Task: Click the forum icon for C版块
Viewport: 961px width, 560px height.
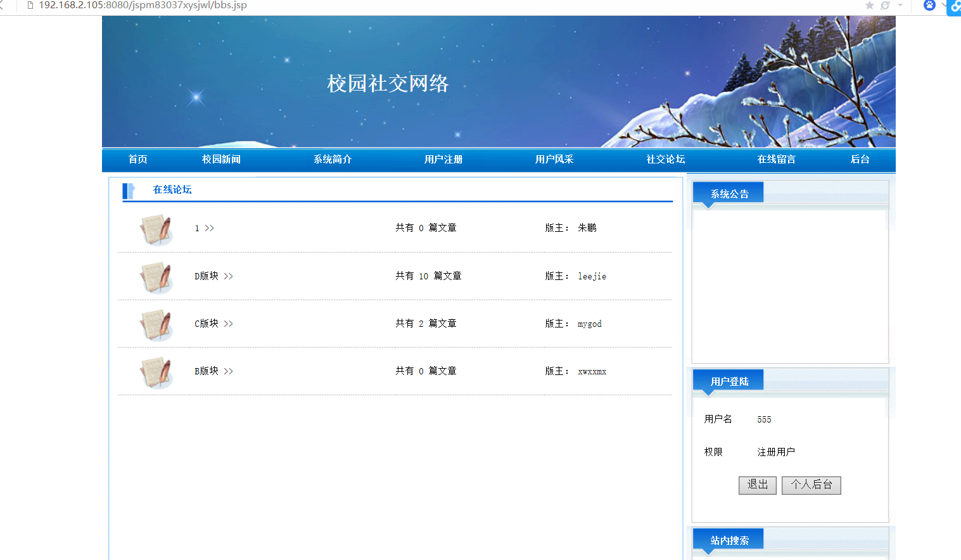Action: click(156, 324)
